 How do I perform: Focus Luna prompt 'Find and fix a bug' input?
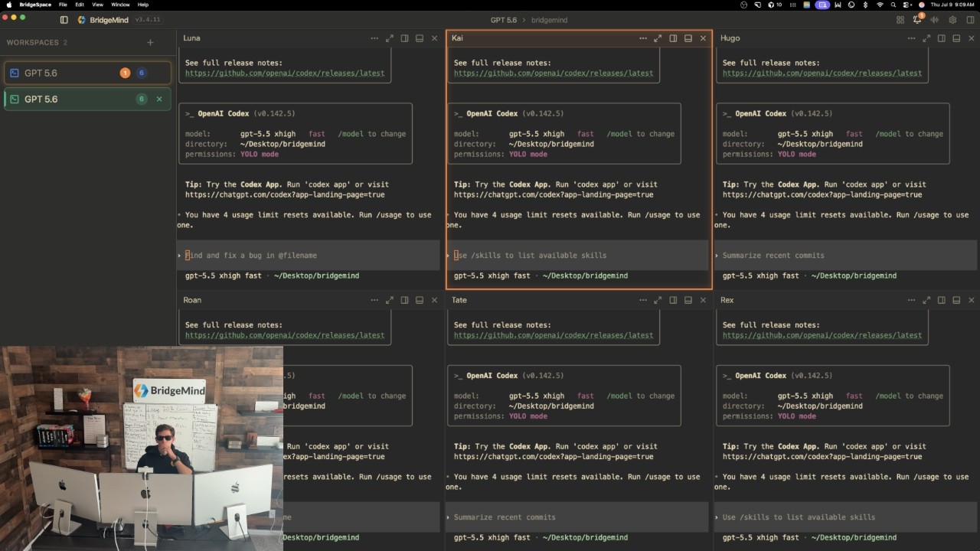click(309, 256)
